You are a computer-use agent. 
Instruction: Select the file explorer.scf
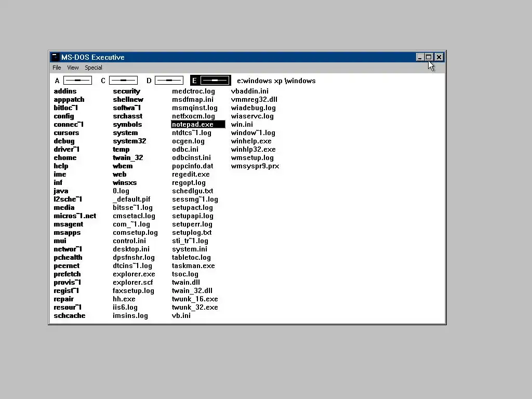pos(133,282)
